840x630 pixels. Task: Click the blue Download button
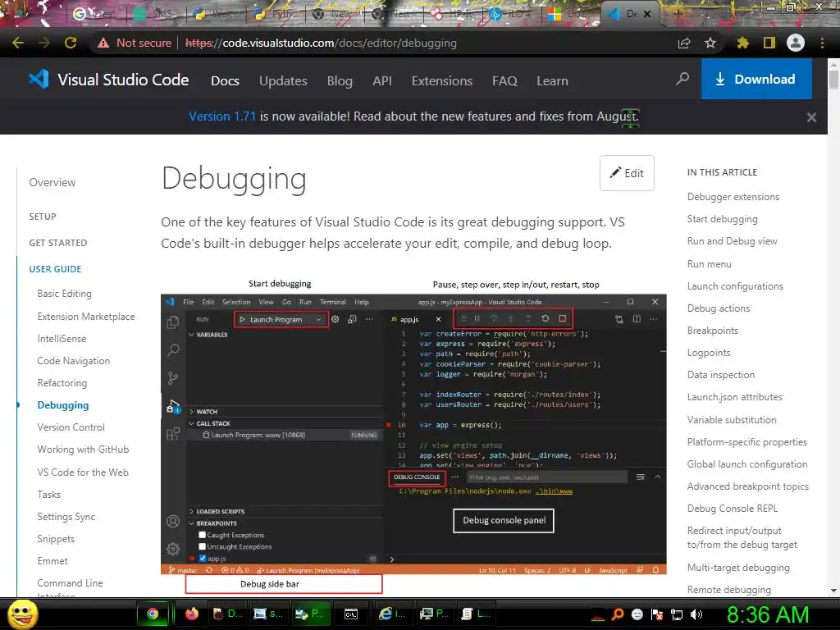point(756,80)
